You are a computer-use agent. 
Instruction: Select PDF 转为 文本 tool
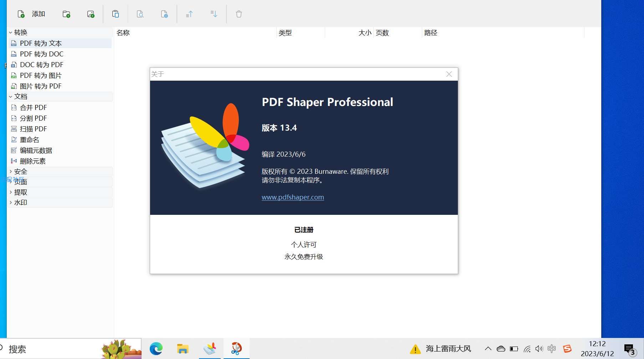[x=60, y=43]
